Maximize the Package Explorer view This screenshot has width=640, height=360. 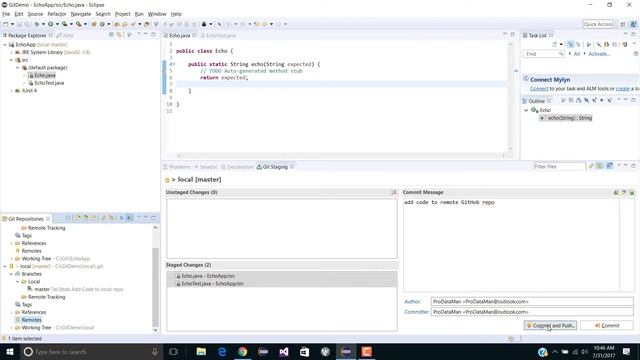point(153,35)
